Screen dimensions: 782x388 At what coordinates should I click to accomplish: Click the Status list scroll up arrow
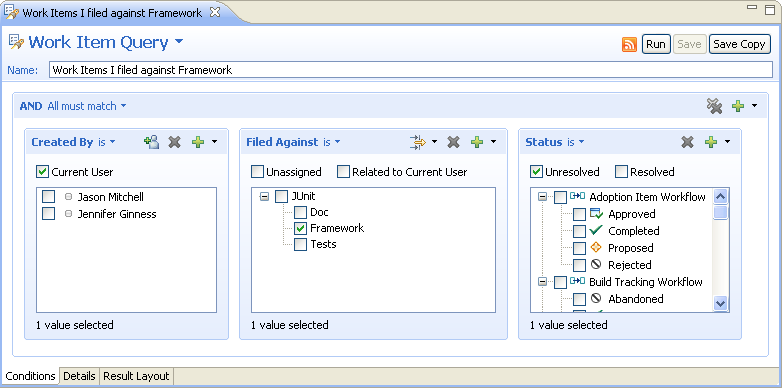[721, 196]
